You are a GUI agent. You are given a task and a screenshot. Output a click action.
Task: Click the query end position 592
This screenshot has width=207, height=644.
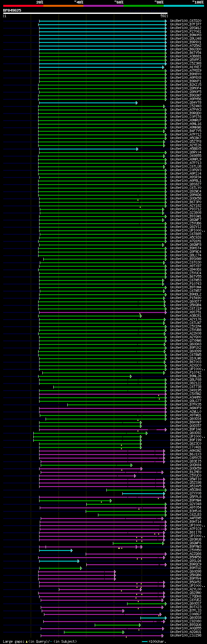163,16
